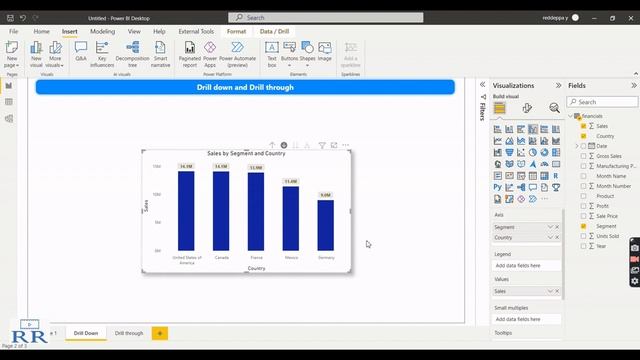Click New visual in the Insert ribbon
Screen dimensions: 640x360
pyautogui.click(x=36, y=54)
